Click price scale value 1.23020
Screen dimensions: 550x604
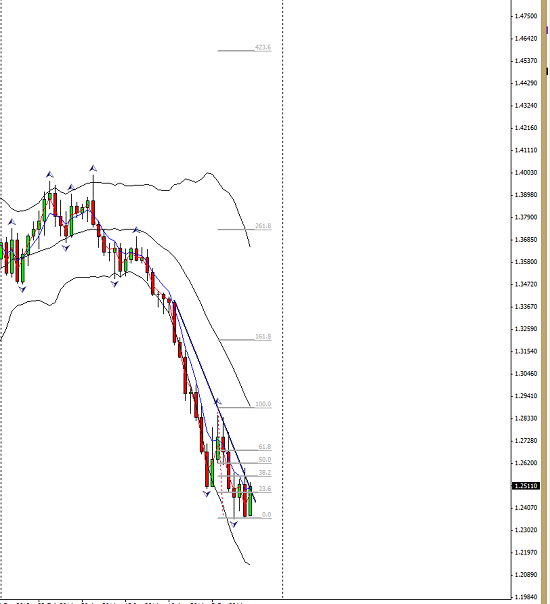526,530
